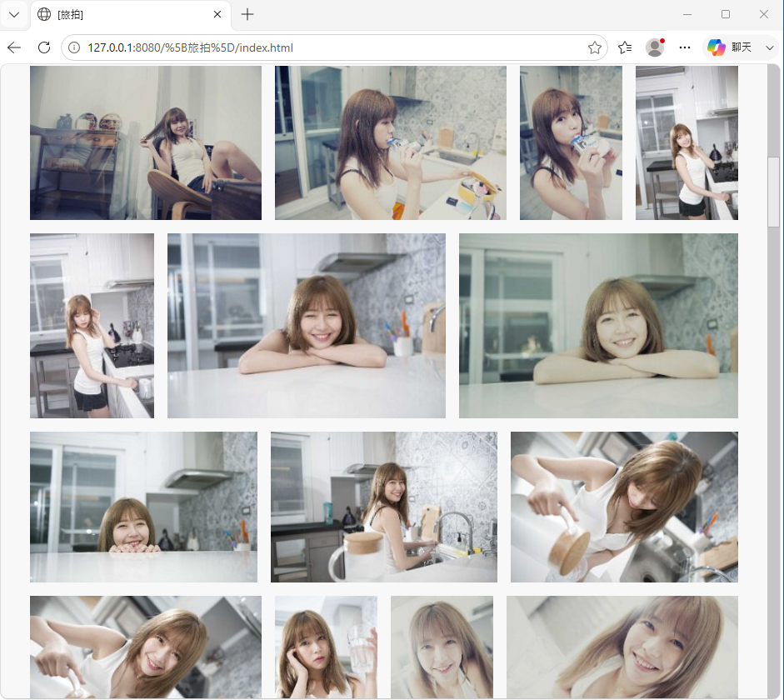View site information icon in address bar

pyautogui.click(x=74, y=47)
